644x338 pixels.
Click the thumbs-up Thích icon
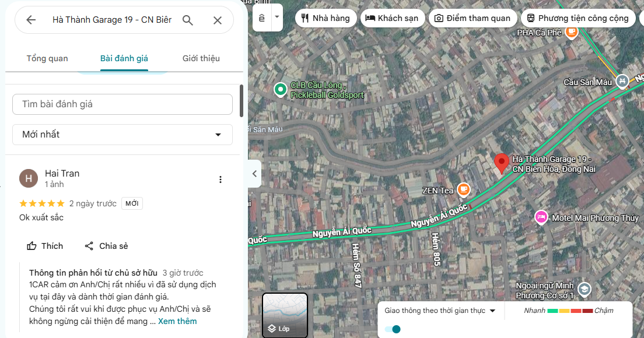coord(32,246)
